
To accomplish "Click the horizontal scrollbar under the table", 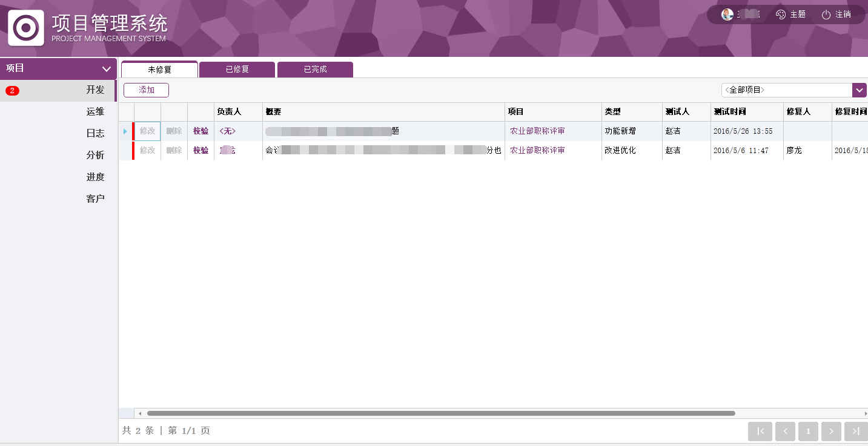I will 440,413.
